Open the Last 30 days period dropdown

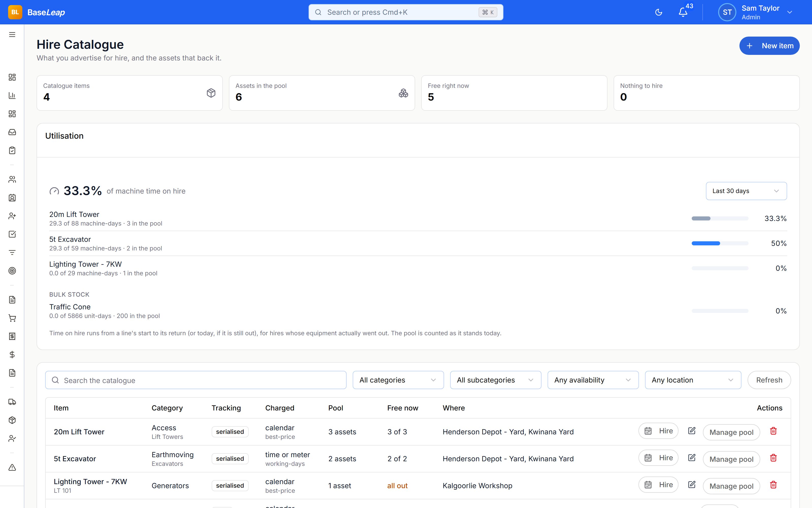pyautogui.click(x=746, y=191)
